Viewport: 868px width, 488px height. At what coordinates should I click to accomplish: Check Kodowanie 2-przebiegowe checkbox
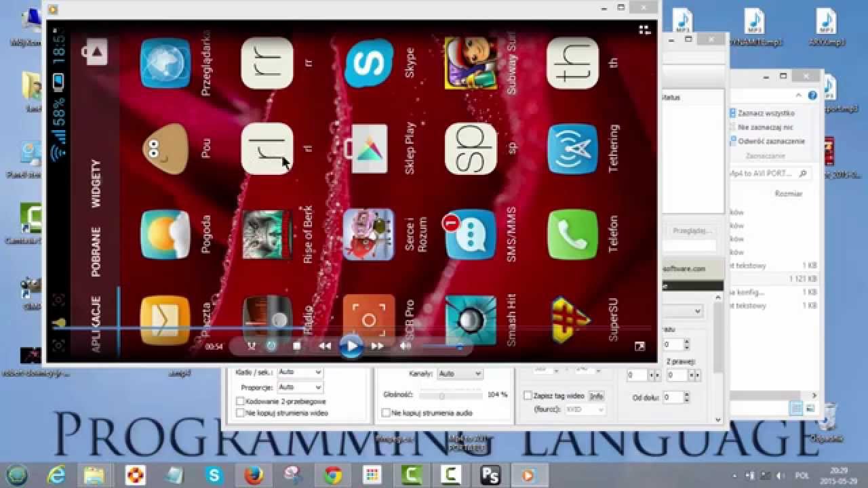(x=240, y=401)
